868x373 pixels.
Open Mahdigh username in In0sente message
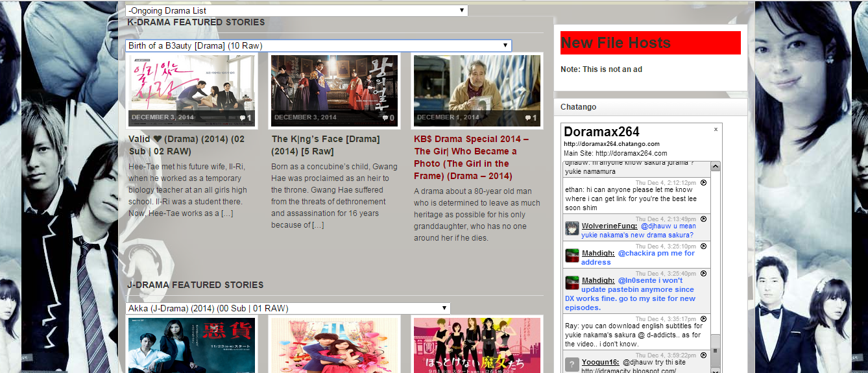598,280
